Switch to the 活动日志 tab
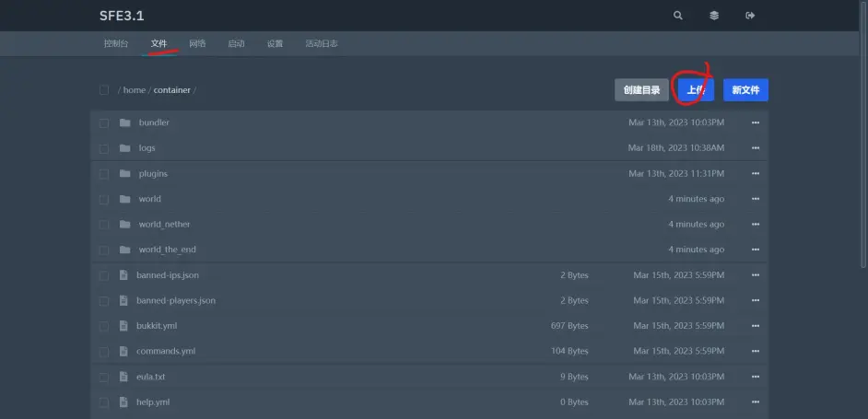The image size is (868, 419). click(x=322, y=44)
